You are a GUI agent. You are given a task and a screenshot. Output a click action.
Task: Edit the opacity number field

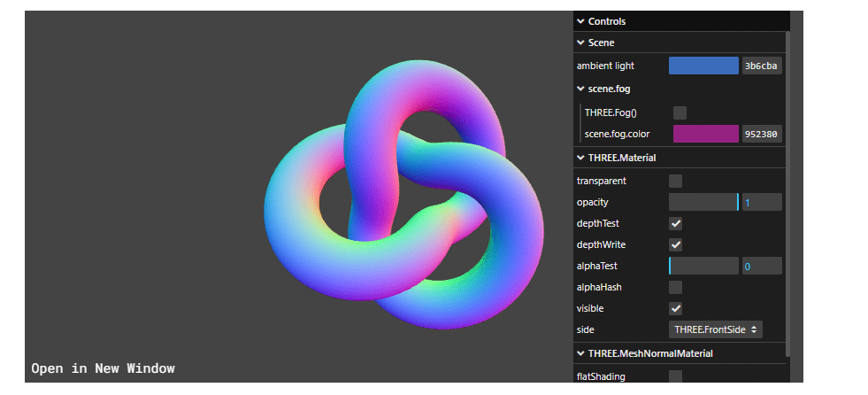click(x=762, y=202)
